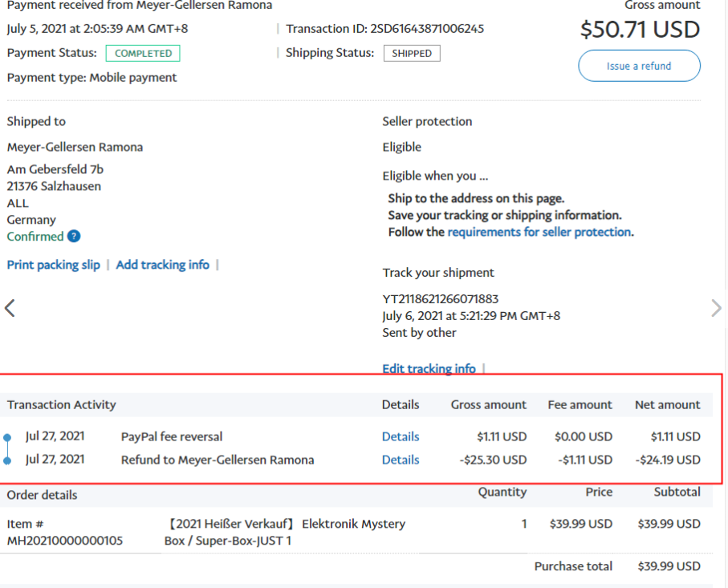The height and width of the screenshot is (588, 728).
Task: Go to previous transaction with left chevron
Action: pos(10,308)
